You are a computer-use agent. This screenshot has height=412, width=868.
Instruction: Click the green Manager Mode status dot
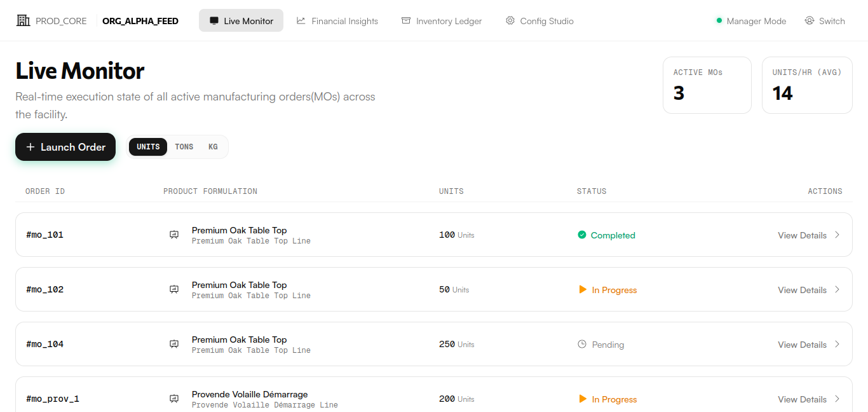point(719,21)
